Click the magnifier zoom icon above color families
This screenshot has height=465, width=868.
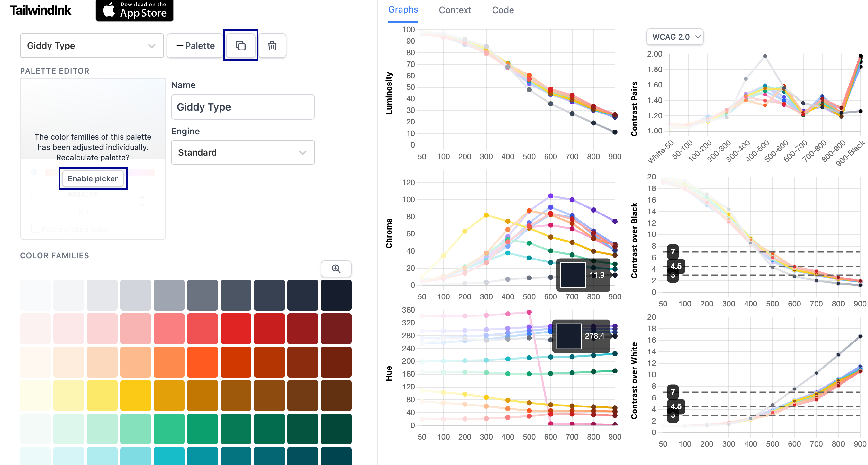click(336, 269)
